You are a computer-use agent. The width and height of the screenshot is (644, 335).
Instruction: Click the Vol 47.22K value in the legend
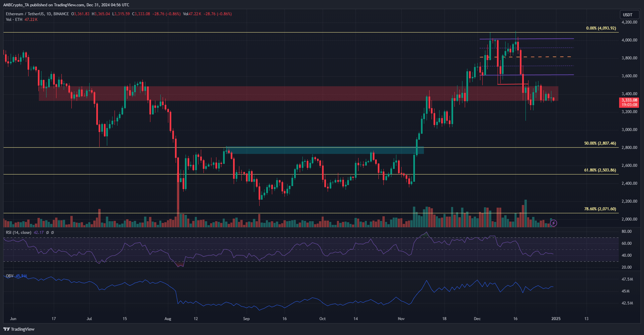(192, 14)
